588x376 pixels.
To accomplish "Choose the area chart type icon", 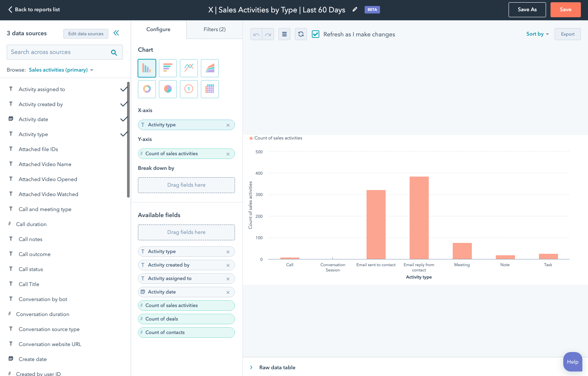I will tap(210, 68).
